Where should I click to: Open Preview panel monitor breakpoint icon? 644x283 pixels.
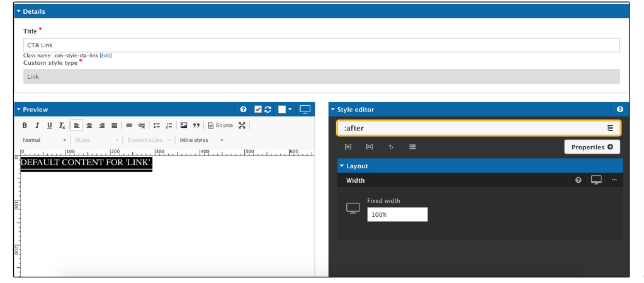click(x=305, y=110)
